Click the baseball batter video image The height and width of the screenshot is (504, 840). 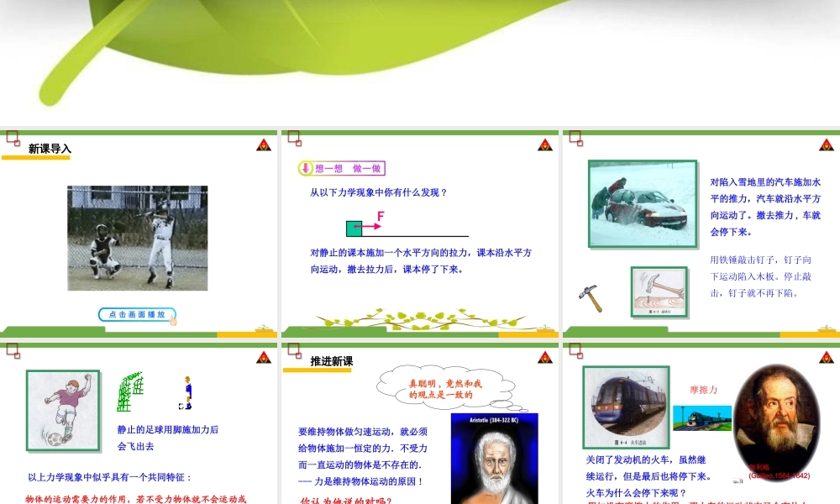(x=137, y=239)
